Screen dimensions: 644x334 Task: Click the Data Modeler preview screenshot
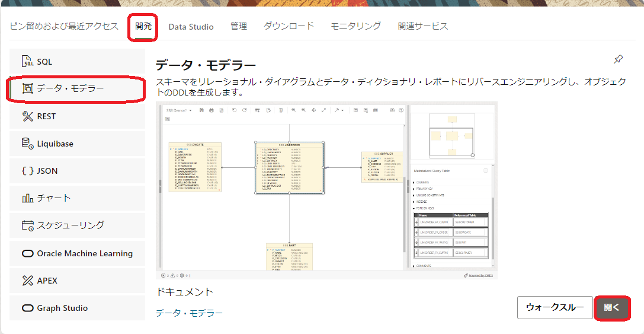(x=326, y=190)
